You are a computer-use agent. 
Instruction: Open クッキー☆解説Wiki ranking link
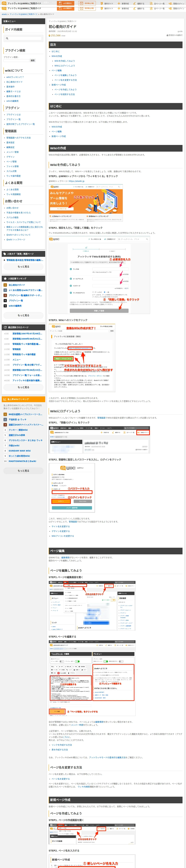pos(18,430)
